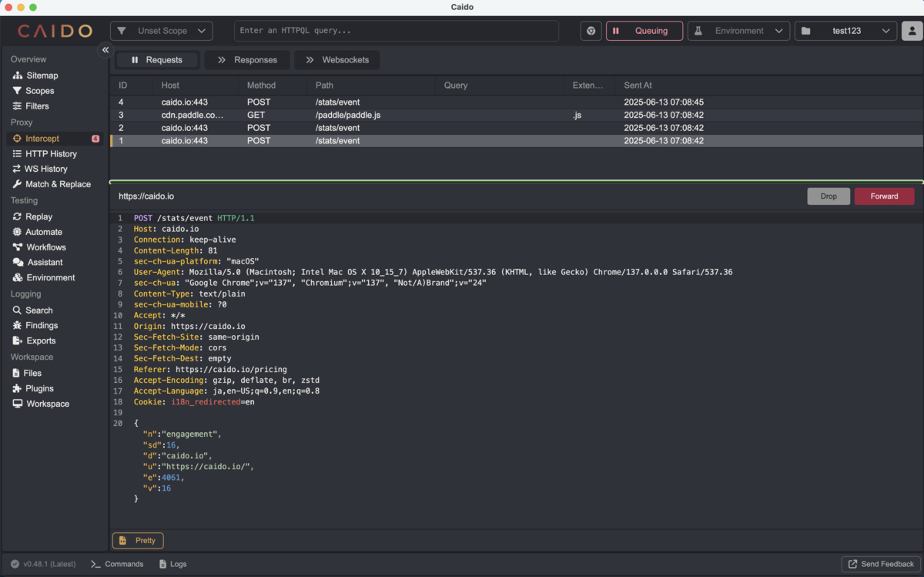Screen dimensions: 924x577
Task: Select request row ID 4
Action: tap(516, 102)
